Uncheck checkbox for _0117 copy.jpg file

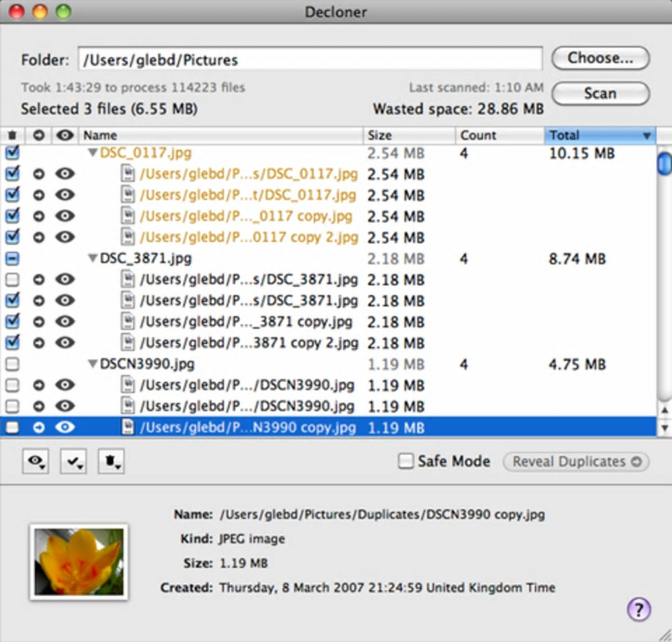(x=13, y=215)
